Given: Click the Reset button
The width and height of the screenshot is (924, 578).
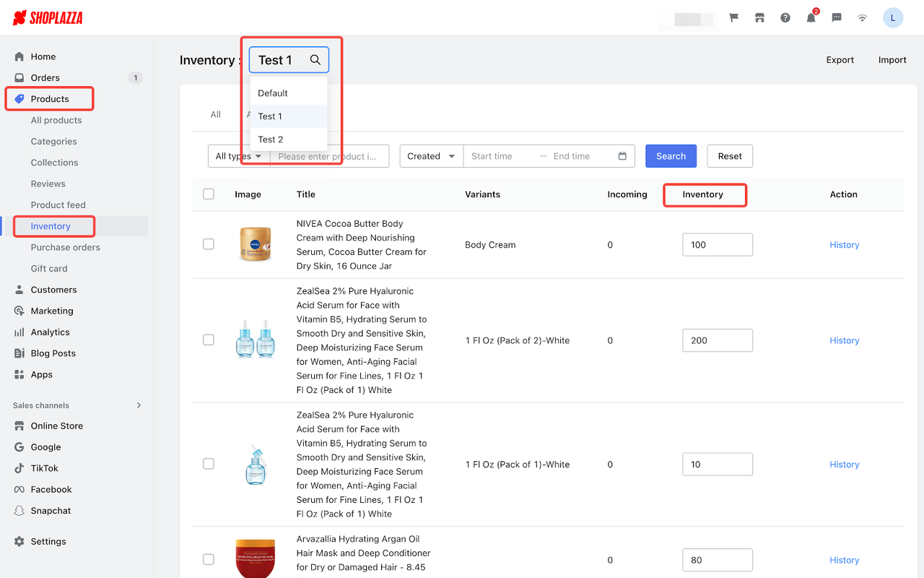Looking at the screenshot, I should tap(730, 156).
